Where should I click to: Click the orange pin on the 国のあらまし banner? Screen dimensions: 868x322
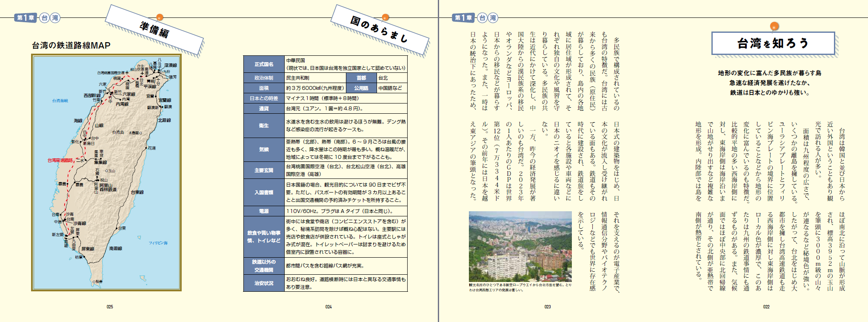point(385,17)
